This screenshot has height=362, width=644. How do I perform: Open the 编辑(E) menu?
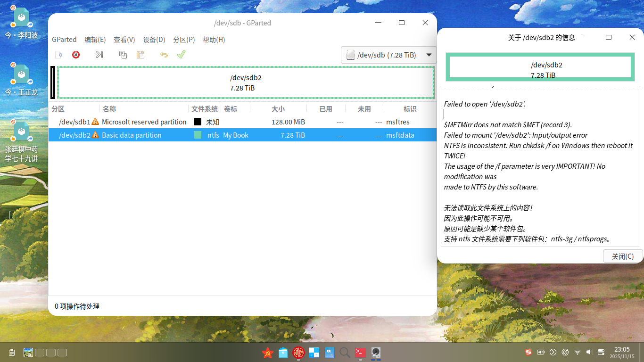(x=95, y=40)
